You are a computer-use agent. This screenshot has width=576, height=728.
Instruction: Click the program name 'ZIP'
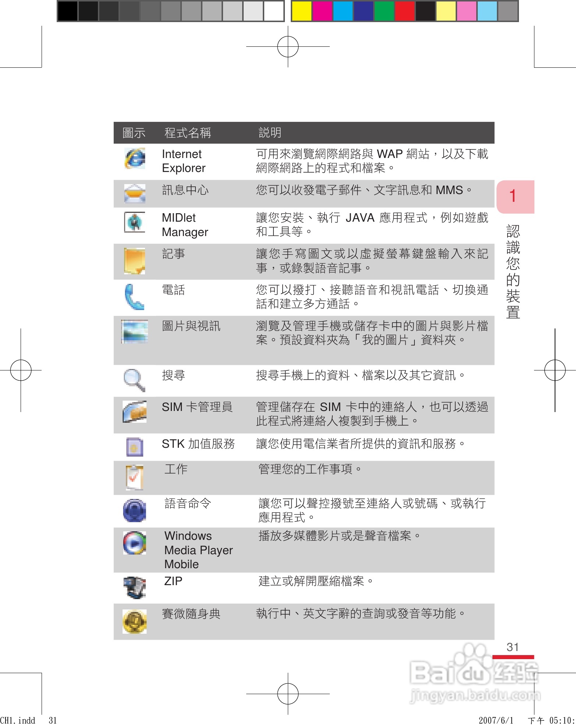pyautogui.click(x=173, y=581)
